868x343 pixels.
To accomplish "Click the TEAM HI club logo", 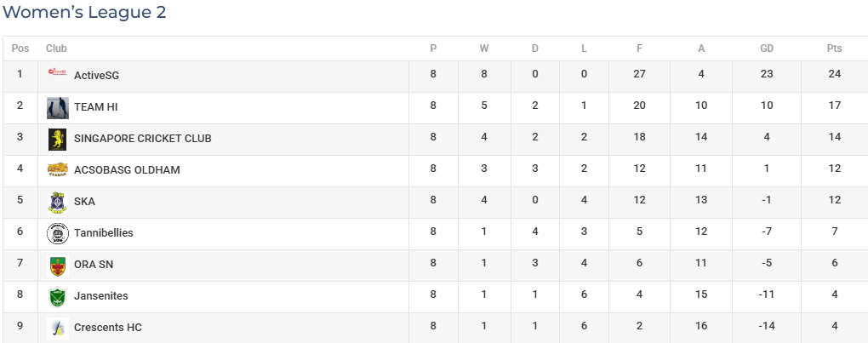I will (x=58, y=108).
